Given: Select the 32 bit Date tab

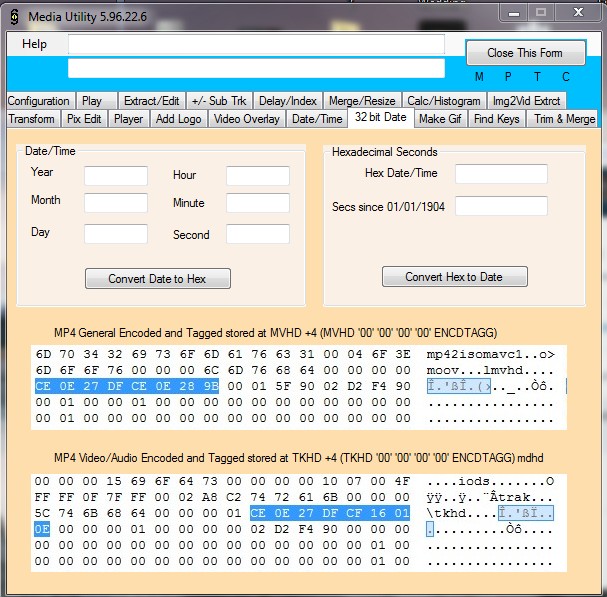Looking at the screenshot, I should [381, 117].
